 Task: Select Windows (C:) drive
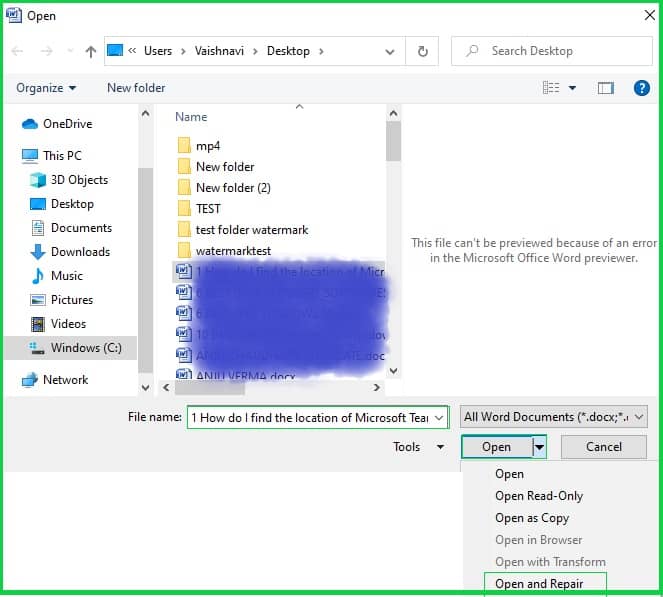pyautogui.click(x=87, y=348)
